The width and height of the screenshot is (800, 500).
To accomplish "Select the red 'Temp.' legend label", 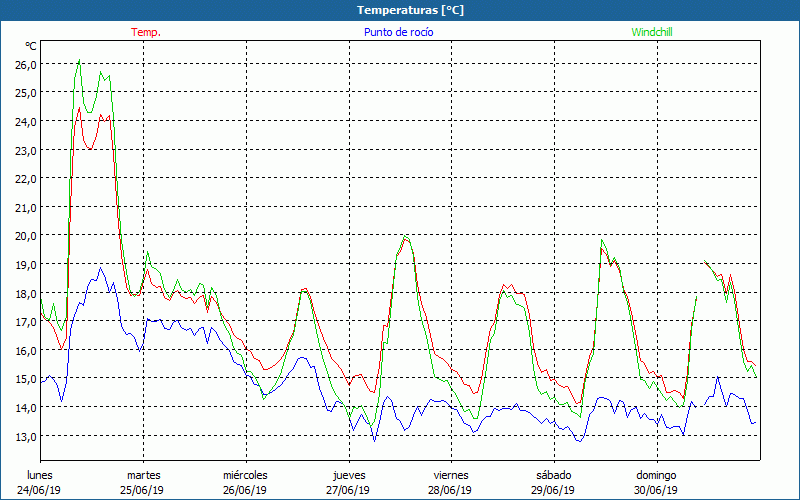I will click(x=146, y=32).
